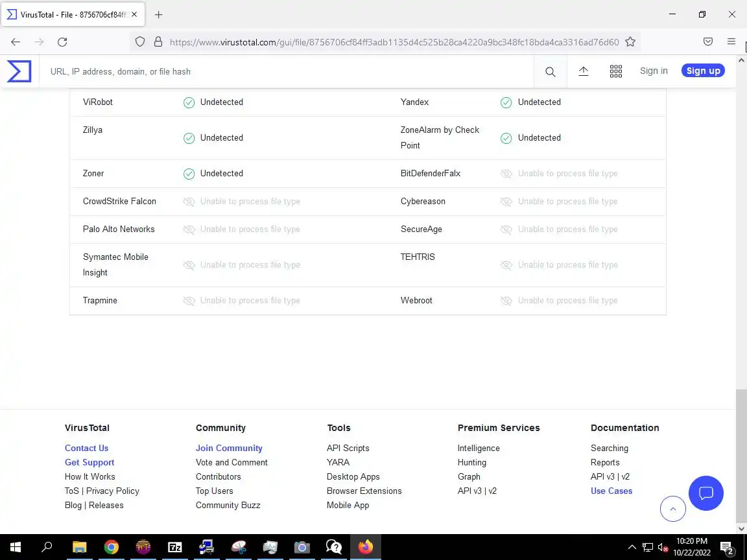Screen dimensions: 747x560
Task: Click the search magnifier icon
Action: tap(551, 71)
